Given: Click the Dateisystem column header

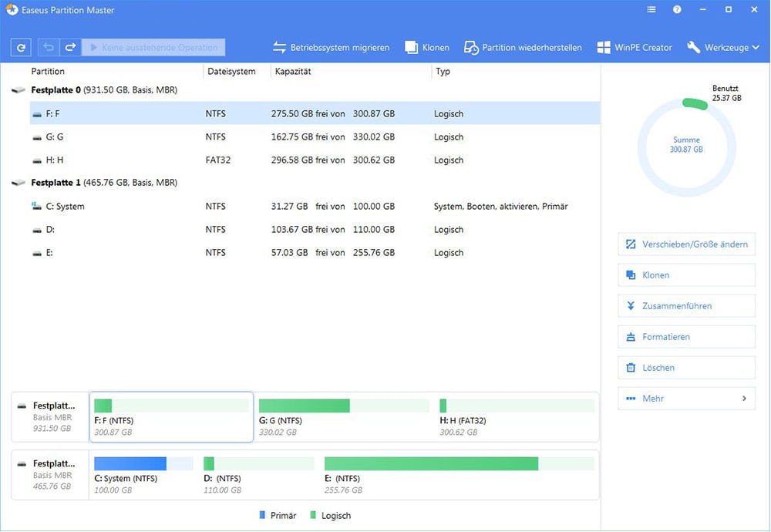Looking at the screenshot, I should (x=231, y=71).
